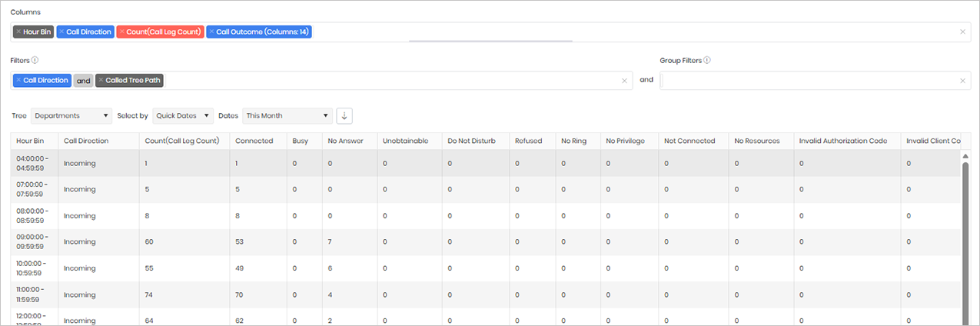Open the Quick Dates select-by dropdown

tap(183, 115)
